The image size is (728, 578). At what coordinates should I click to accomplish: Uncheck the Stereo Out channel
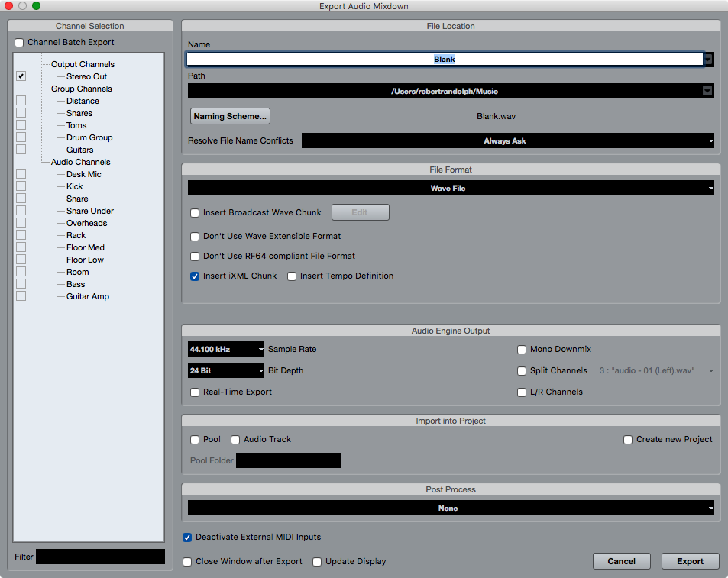21,76
